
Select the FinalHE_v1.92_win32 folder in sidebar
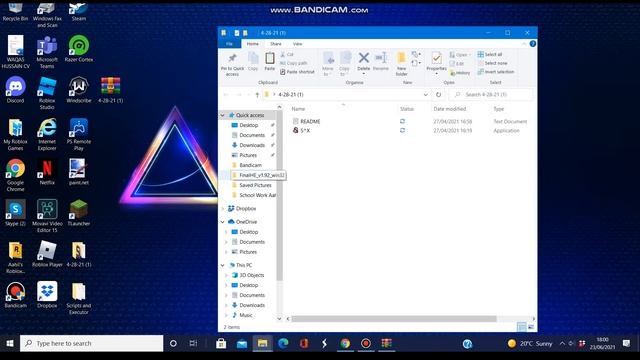258,175
